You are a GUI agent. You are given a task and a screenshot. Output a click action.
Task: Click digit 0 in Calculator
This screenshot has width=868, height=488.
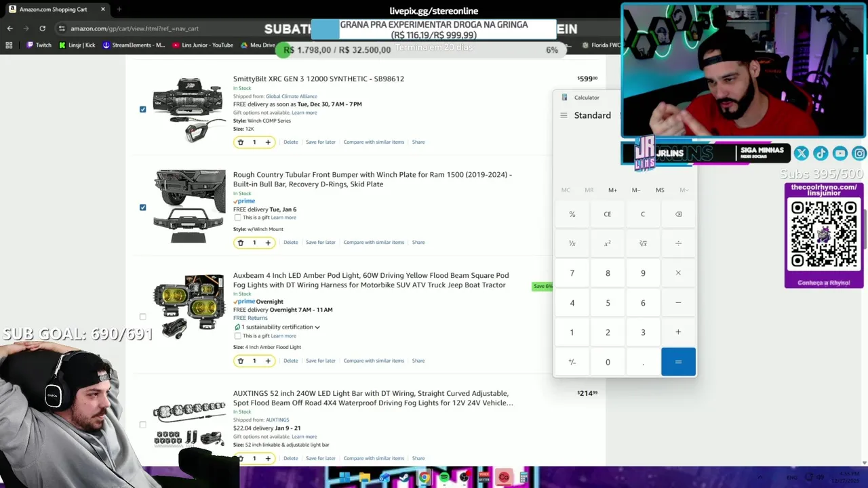point(608,362)
